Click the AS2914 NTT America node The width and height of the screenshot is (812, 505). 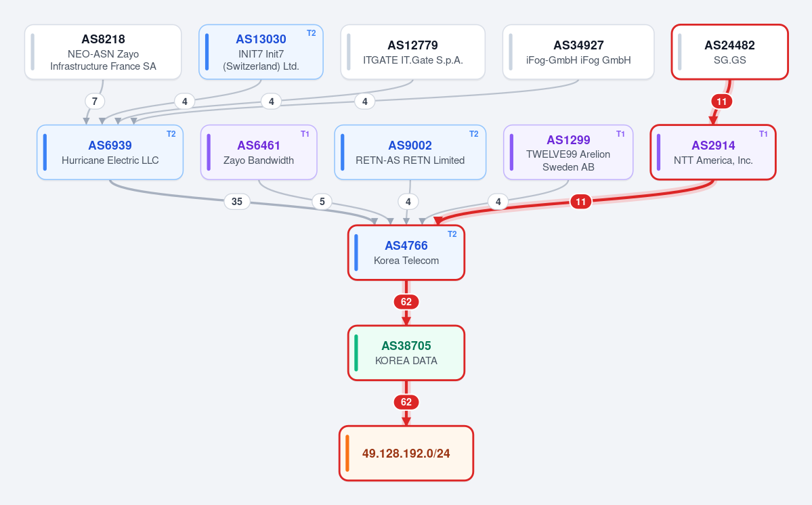click(713, 152)
